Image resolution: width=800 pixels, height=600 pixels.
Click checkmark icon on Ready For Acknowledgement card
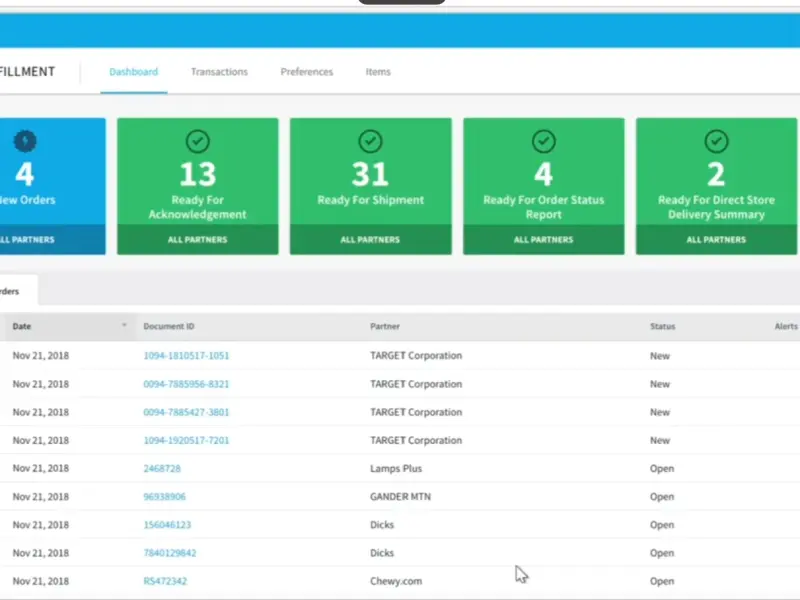[198, 141]
